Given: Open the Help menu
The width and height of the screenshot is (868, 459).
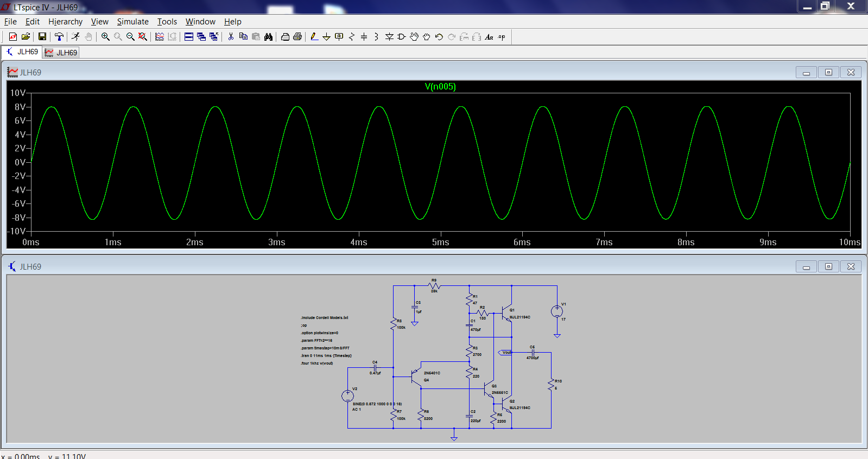Looking at the screenshot, I should point(232,22).
